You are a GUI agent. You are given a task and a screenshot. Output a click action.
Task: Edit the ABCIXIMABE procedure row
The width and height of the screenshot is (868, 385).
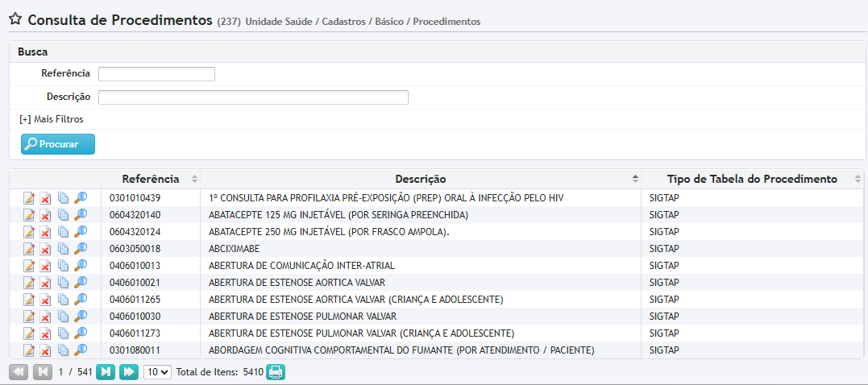(x=29, y=249)
